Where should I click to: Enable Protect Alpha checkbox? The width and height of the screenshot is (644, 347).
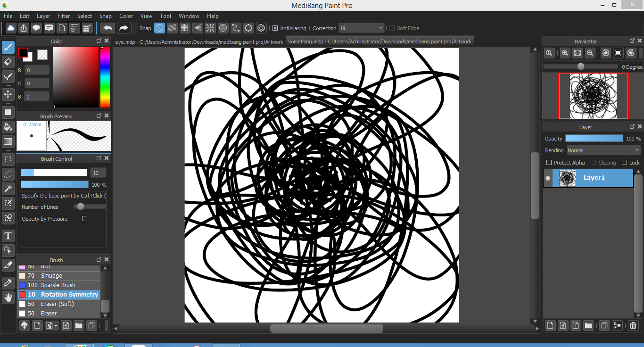pyautogui.click(x=549, y=163)
